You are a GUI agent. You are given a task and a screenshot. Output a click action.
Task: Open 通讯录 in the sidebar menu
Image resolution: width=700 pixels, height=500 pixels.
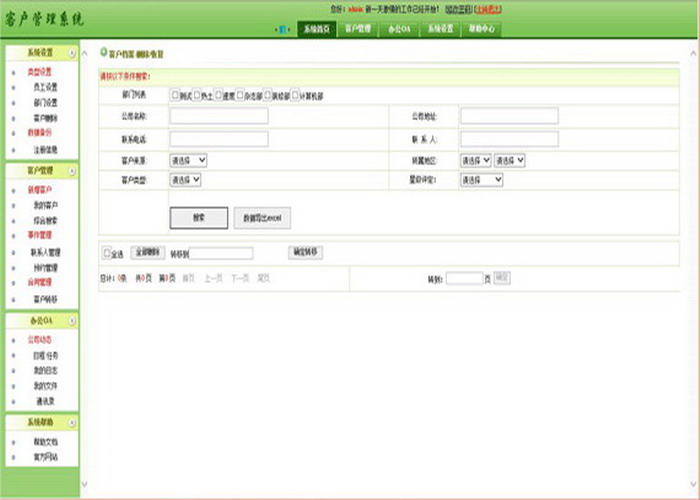[x=45, y=400]
